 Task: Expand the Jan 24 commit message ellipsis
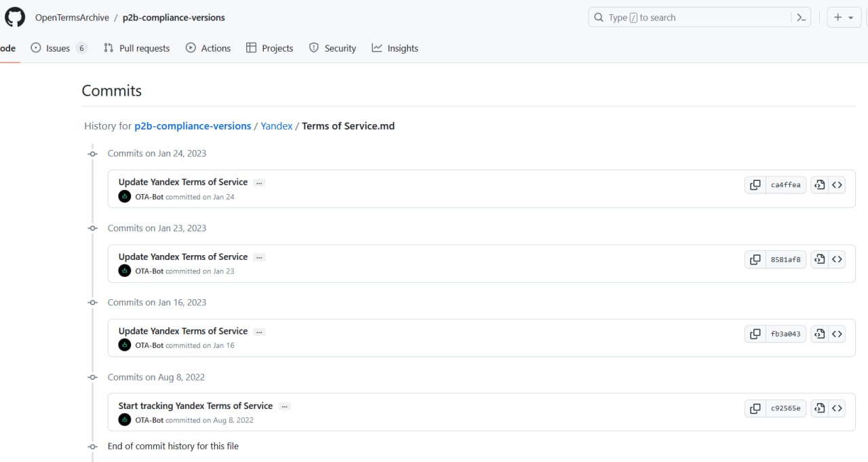click(x=259, y=182)
